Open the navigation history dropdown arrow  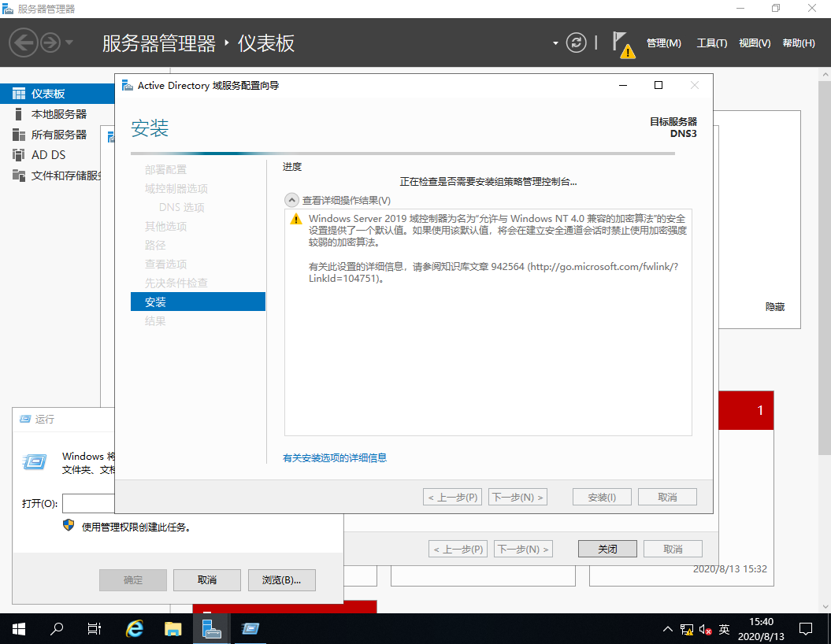[x=69, y=43]
